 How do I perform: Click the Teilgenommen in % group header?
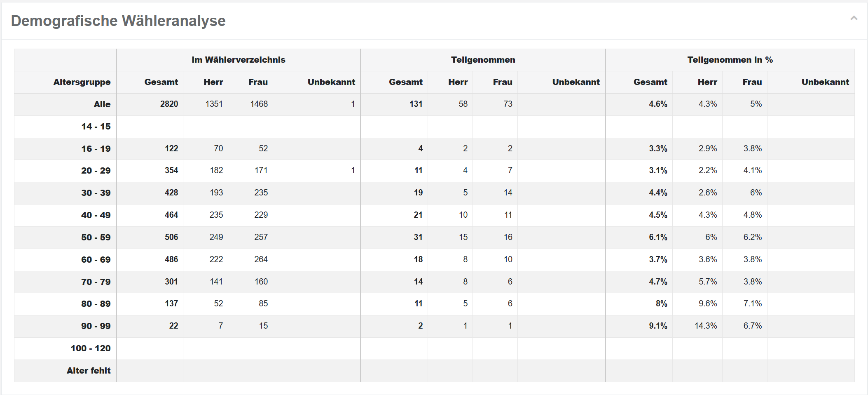730,60
